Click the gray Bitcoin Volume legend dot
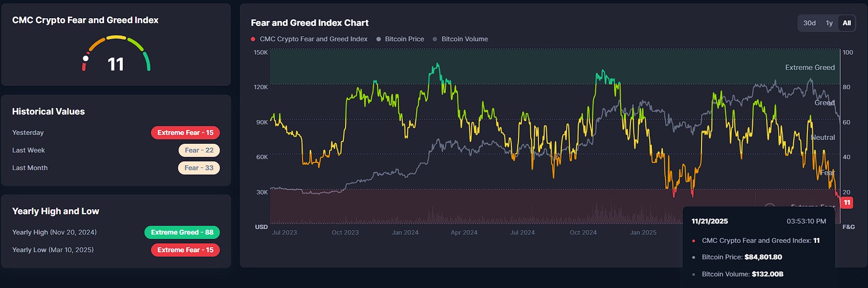Screen dimensions: 868x288 (435, 39)
